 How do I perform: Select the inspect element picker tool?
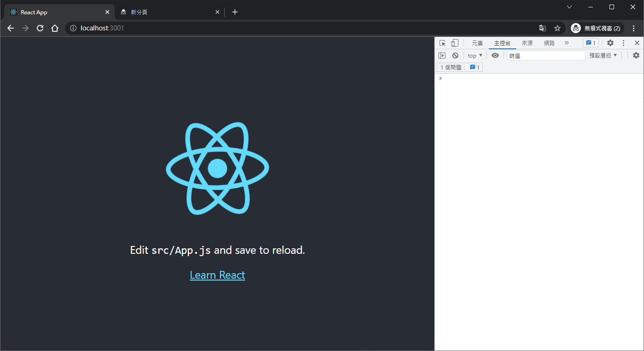tap(442, 43)
